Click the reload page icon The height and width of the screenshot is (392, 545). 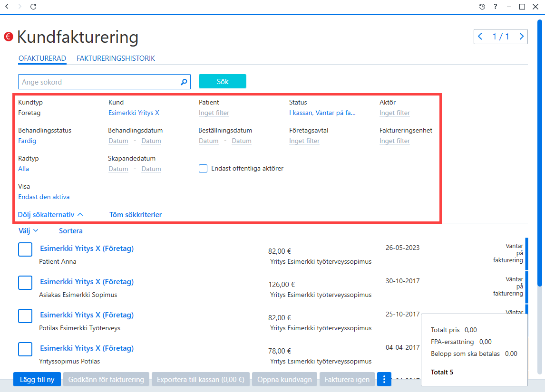[x=33, y=7]
